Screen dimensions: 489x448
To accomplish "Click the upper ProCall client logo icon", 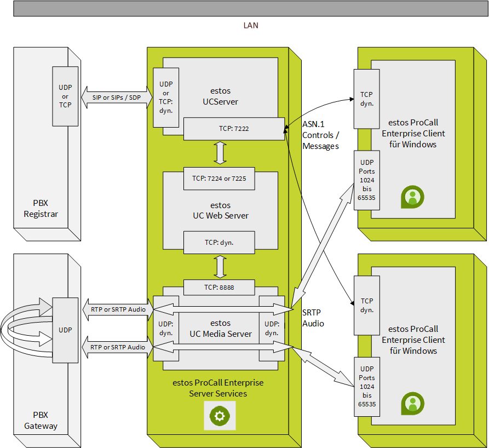I will pyautogui.click(x=412, y=197).
